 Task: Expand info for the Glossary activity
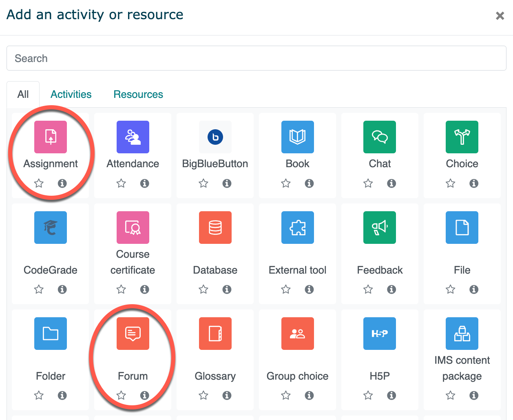click(x=227, y=396)
